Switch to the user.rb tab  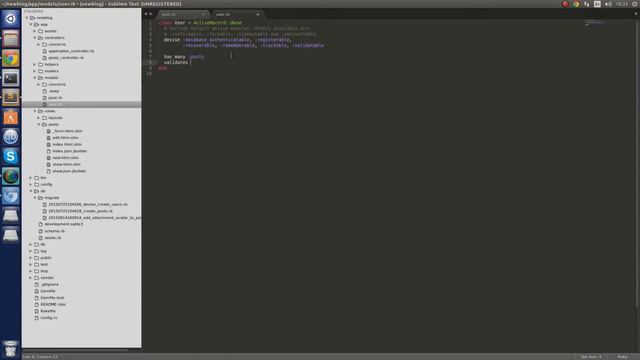237,14
